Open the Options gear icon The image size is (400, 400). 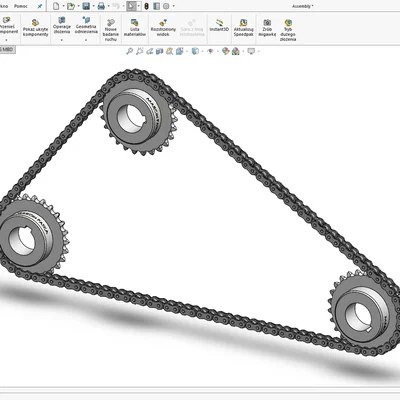click(x=166, y=6)
